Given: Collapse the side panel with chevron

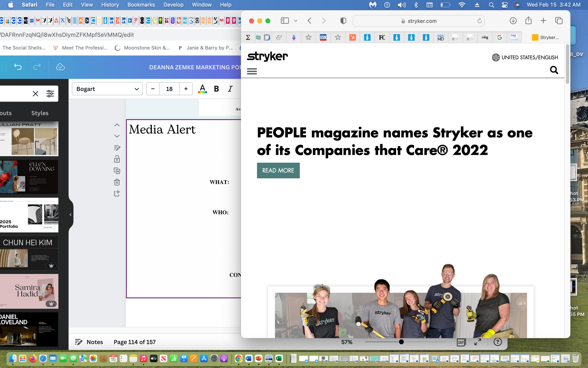Looking at the screenshot, I should (x=71, y=215).
